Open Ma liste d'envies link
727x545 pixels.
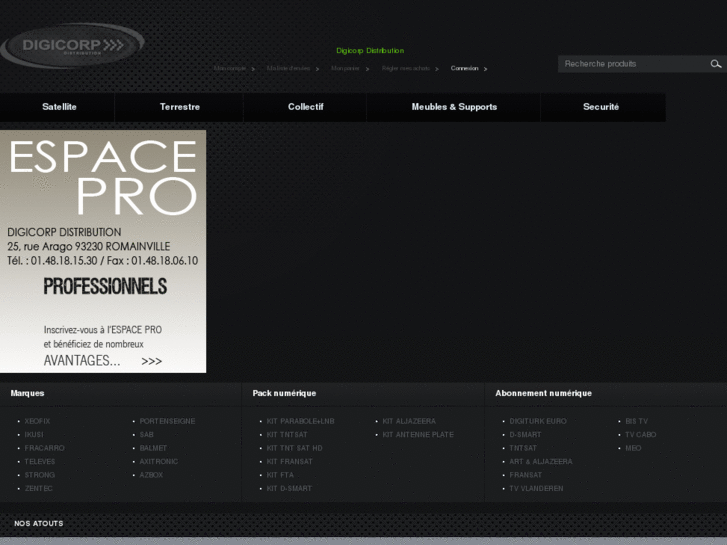(288, 68)
